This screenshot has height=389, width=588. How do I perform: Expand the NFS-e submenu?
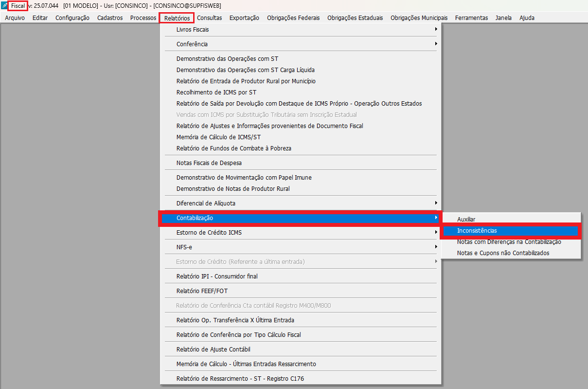click(x=301, y=247)
